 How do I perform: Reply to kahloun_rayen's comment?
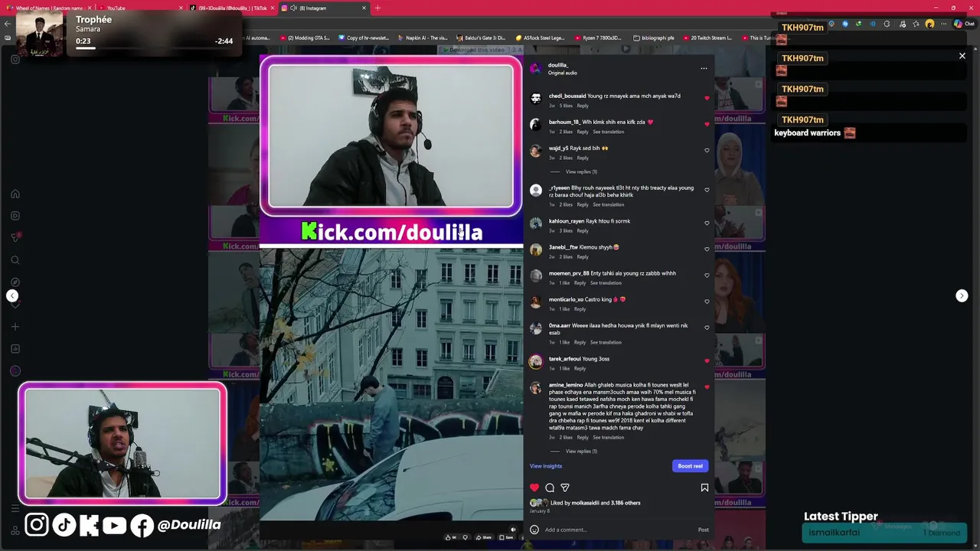(583, 231)
